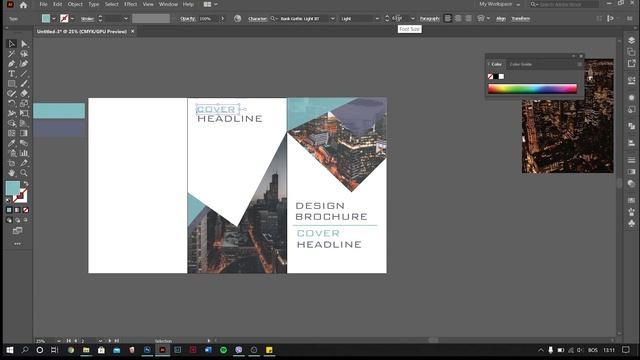
Task: Select the Scale tool
Action: tap(24, 103)
